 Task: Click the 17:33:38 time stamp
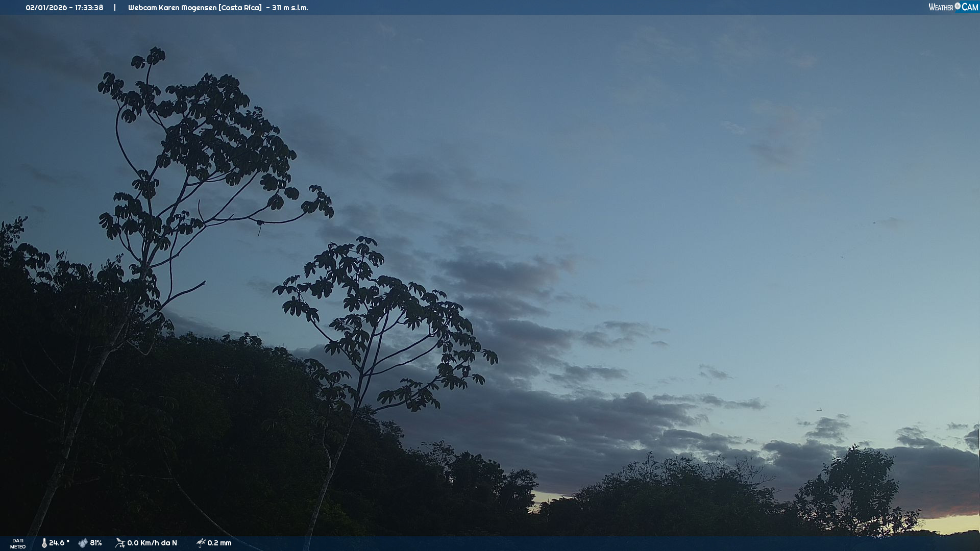pyautogui.click(x=89, y=8)
